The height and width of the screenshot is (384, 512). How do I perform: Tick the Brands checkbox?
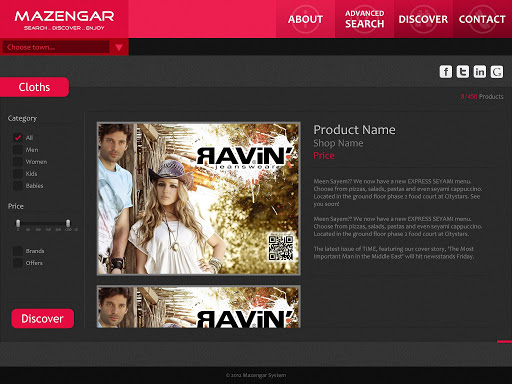click(x=18, y=251)
